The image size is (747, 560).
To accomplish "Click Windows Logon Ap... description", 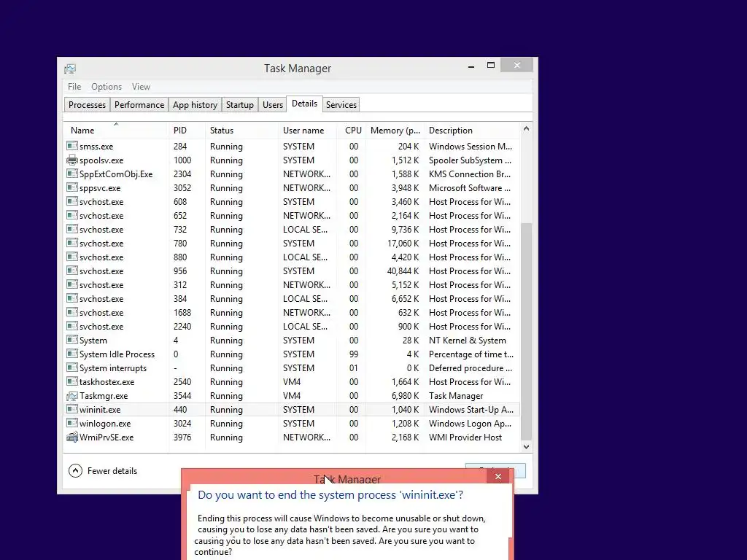I will click(x=470, y=424).
